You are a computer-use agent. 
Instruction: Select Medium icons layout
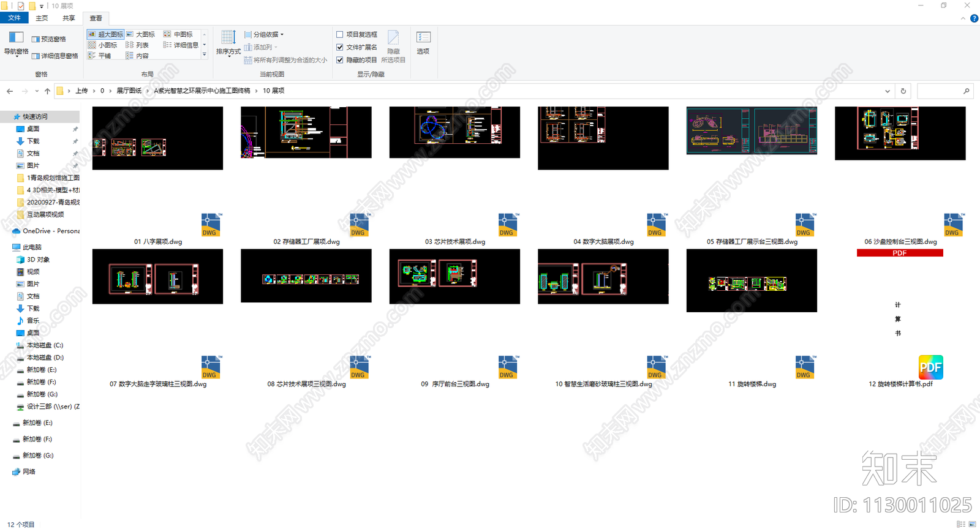[178, 34]
